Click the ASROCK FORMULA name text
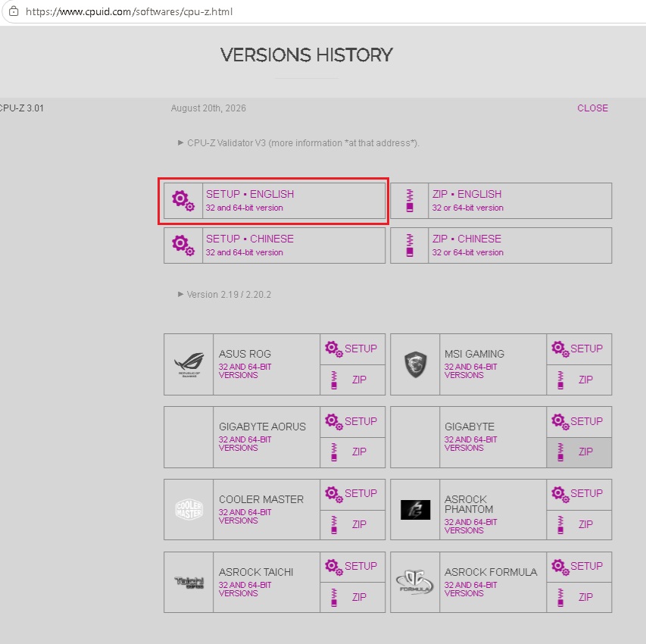Image resolution: width=646 pixels, height=644 pixels. (491, 572)
